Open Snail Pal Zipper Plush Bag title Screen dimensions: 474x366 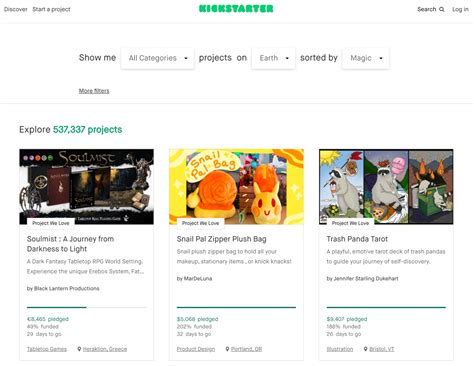click(x=222, y=239)
